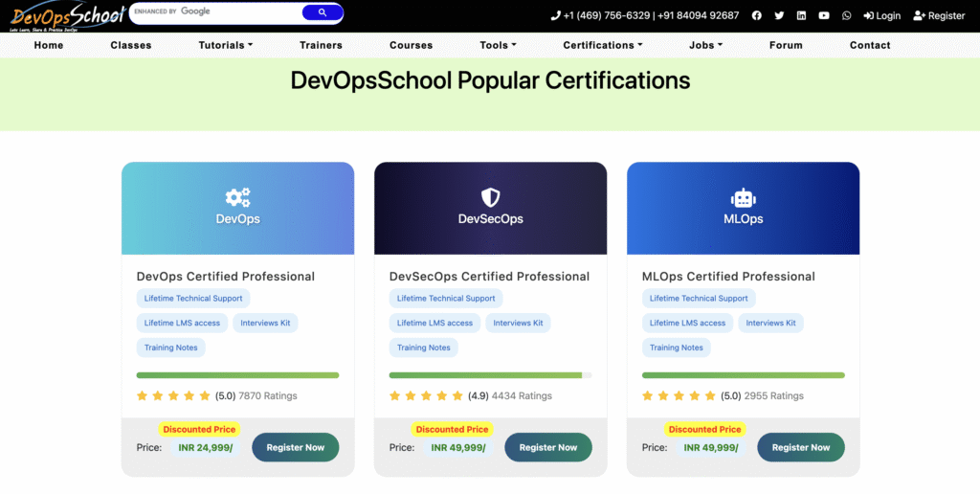Open the Register link in header
This screenshot has width=980, height=494.
point(939,15)
